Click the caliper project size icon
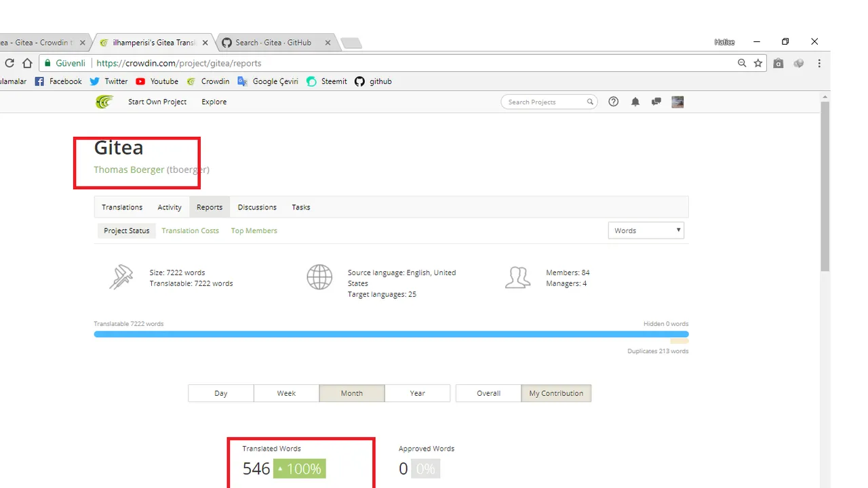The height and width of the screenshot is (488, 868). point(121,277)
